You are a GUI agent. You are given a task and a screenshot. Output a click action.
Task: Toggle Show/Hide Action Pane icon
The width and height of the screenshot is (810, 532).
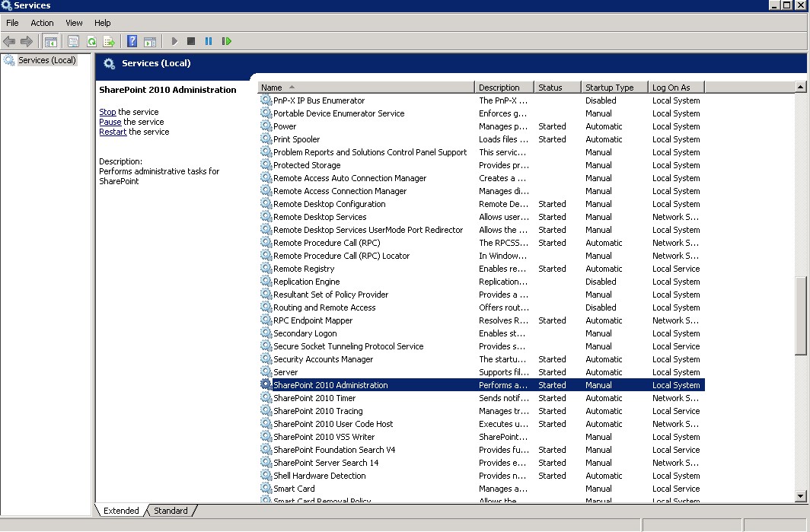pyautogui.click(x=150, y=41)
